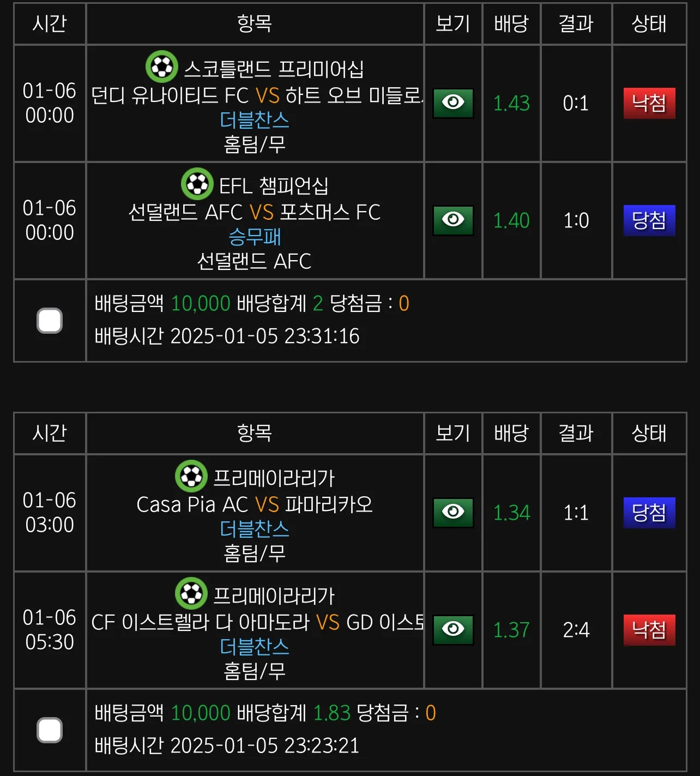Check the box for the 23:31:16 bet slip

50,321
